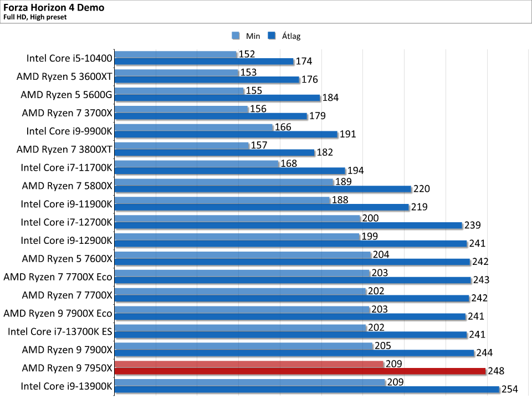The image size is (532, 399).
Task: Click the value '191' for Core i9-9900K
Action: coord(348,134)
